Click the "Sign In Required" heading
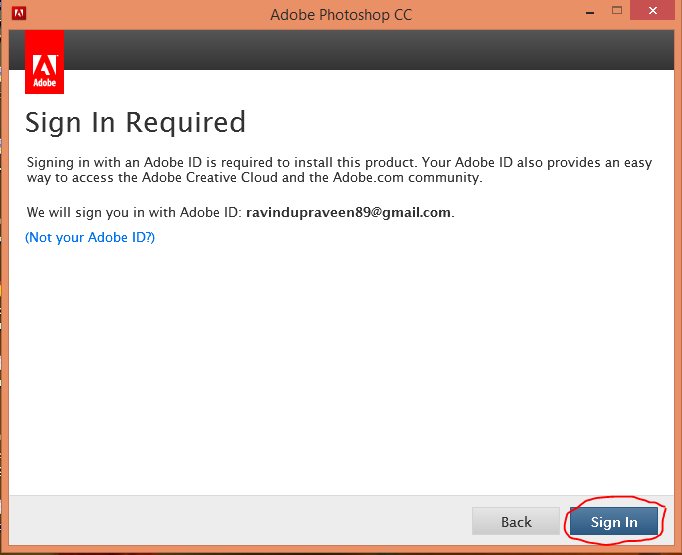 (136, 122)
